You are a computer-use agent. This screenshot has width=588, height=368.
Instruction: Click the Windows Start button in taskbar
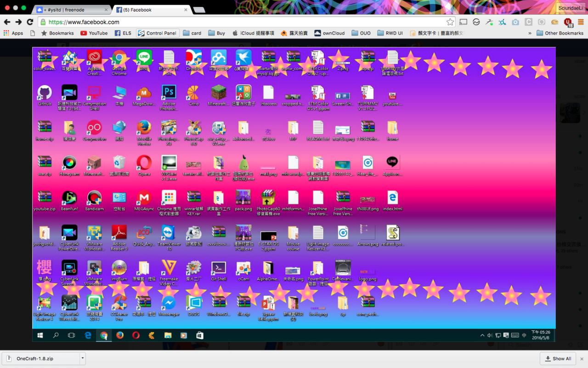(40, 335)
